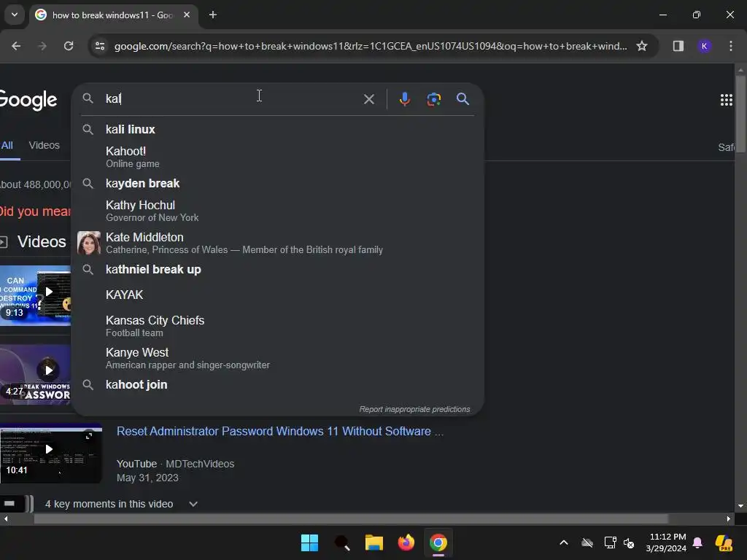Open Windows taskbar search
747x560 pixels.
pyautogui.click(x=342, y=542)
